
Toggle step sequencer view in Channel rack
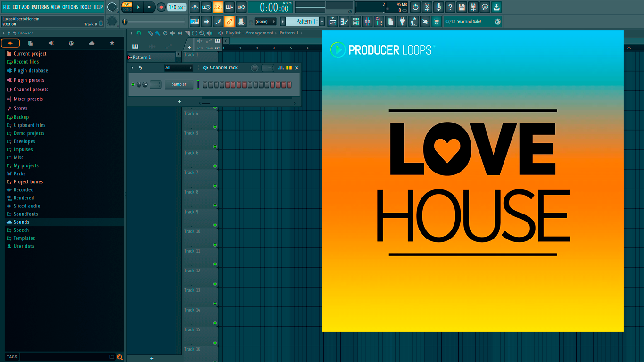click(x=289, y=68)
